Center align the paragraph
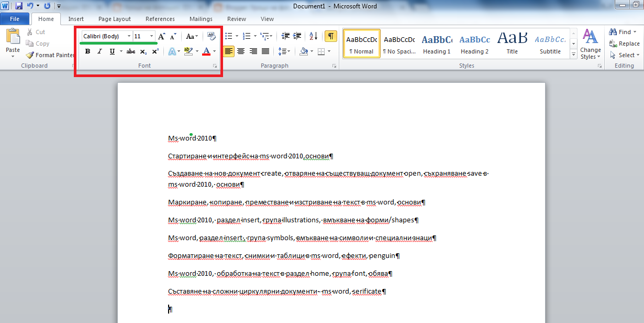 241,51
